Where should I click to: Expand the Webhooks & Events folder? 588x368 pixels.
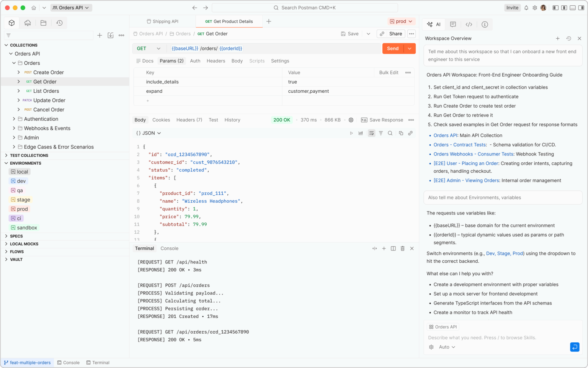(14, 128)
